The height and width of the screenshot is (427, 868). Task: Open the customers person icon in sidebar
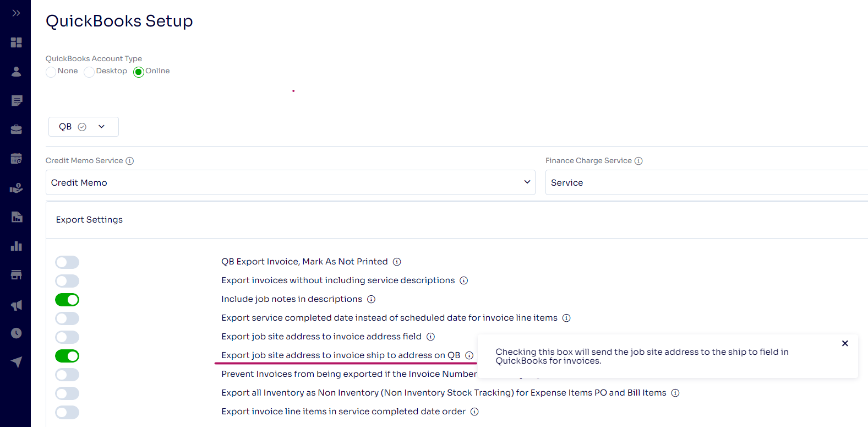coord(16,72)
